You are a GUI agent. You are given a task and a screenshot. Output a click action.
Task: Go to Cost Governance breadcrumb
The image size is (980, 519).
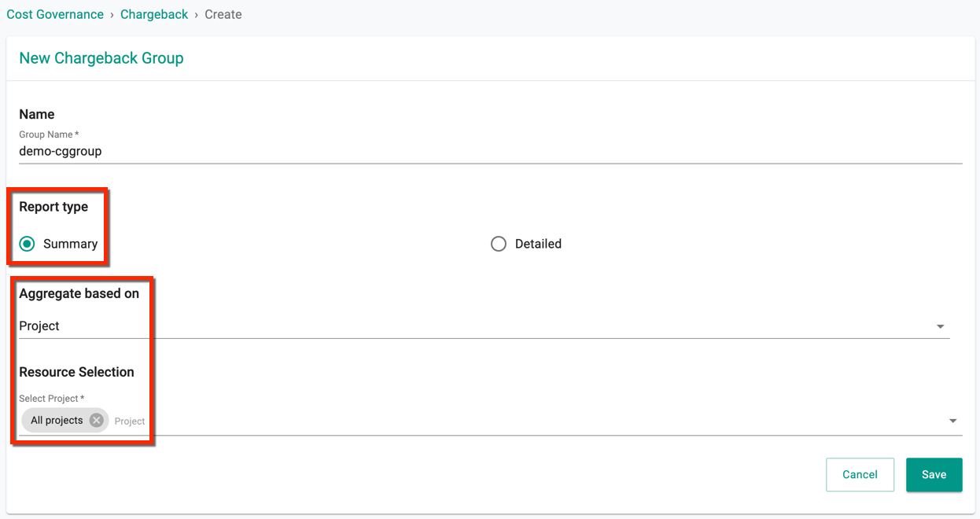coord(55,14)
